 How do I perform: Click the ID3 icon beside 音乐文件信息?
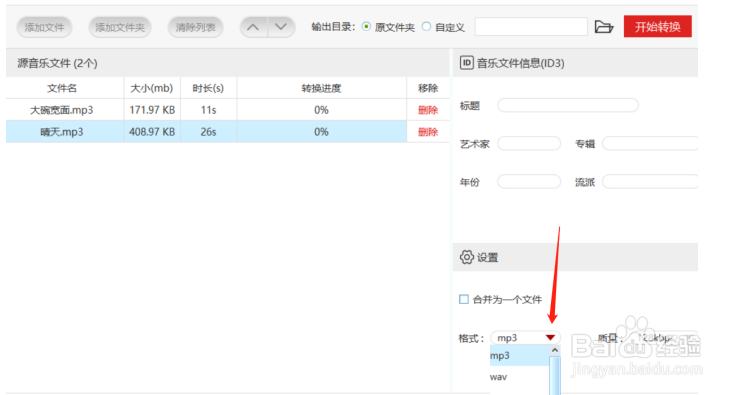point(467,63)
